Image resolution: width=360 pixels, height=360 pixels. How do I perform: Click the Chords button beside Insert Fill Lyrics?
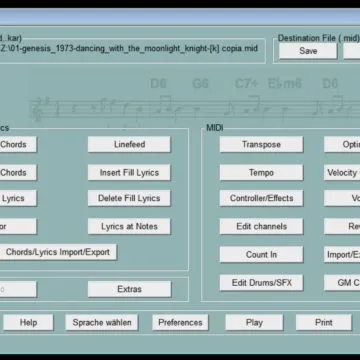point(18,173)
